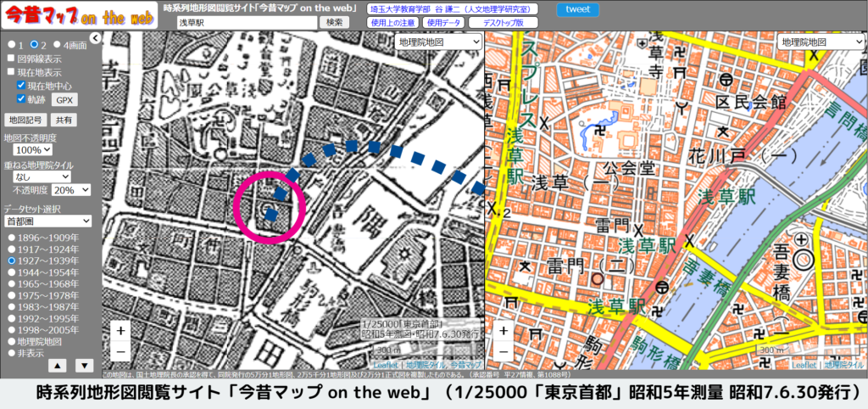Open the 首都圏 dataset dropdown
The height and width of the screenshot is (409, 868).
47,221
